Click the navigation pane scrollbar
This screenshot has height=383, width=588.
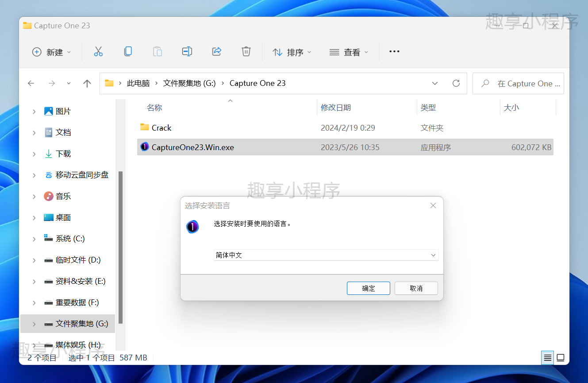click(x=120, y=248)
